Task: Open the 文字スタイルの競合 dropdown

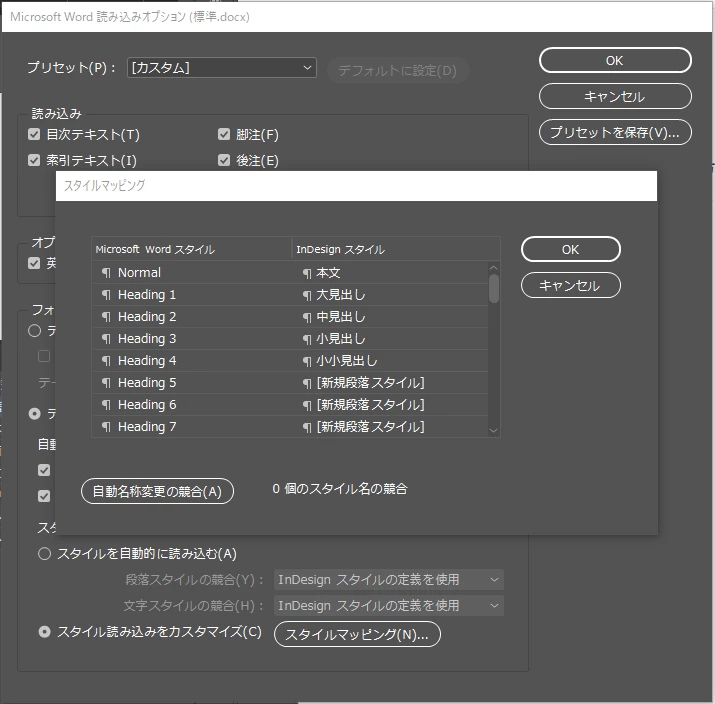Action: click(389, 606)
